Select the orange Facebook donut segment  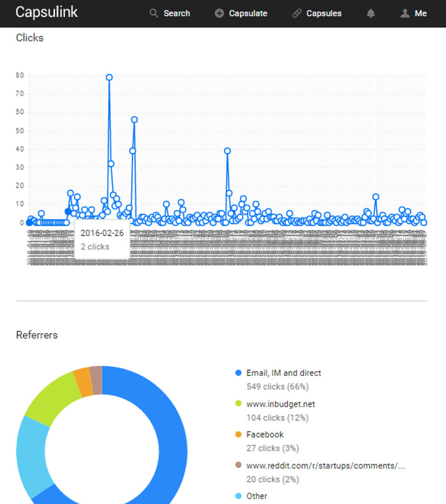coord(83,382)
